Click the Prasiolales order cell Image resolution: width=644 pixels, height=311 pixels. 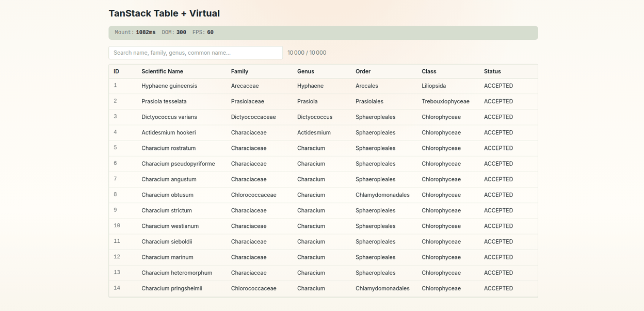pos(369,101)
